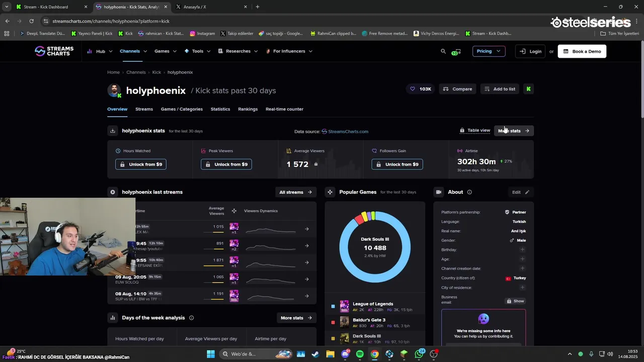Click the info icon beside Days of week analysis
Screen dimensions: 644x362
tap(191, 318)
